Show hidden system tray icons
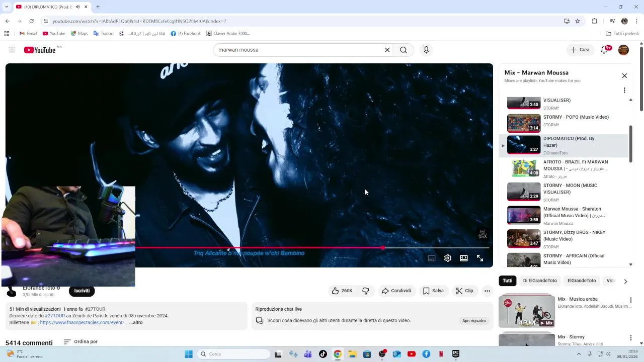Screen dimensions: 644x362 (579, 354)
